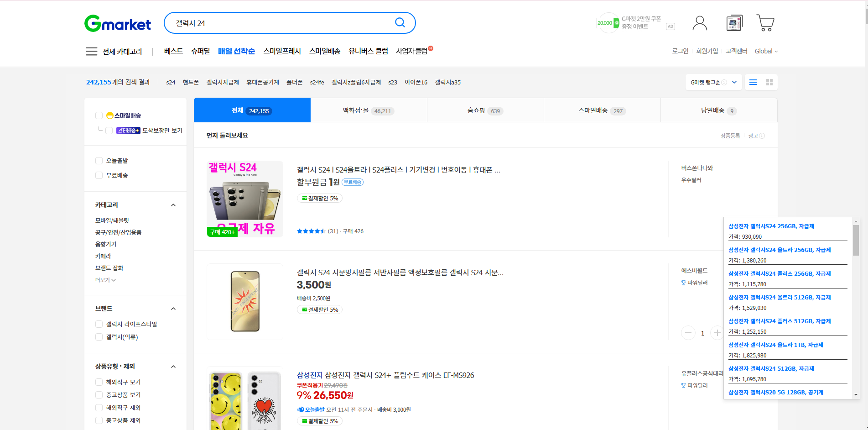Open 삼성전자 갤럭시S24 256GB, 자급제 link
The image size is (868, 430).
click(x=771, y=226)
